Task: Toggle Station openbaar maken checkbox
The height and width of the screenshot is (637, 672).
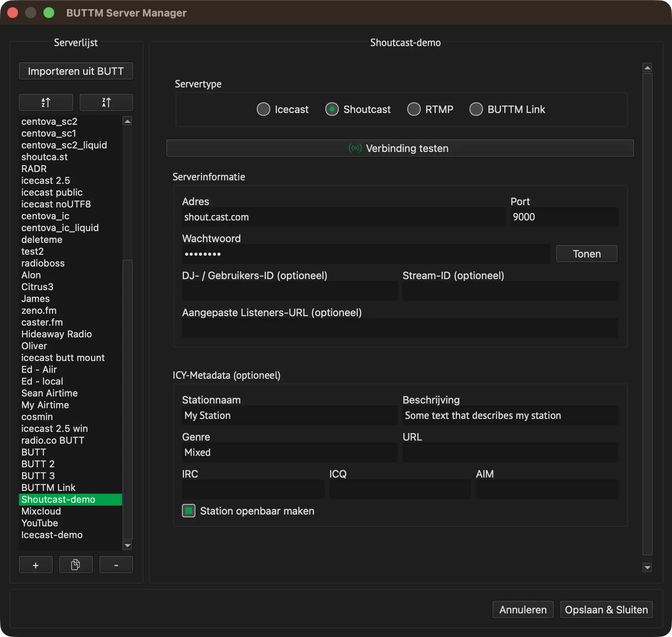Action: pyautogui.click(x=189, y=511)
